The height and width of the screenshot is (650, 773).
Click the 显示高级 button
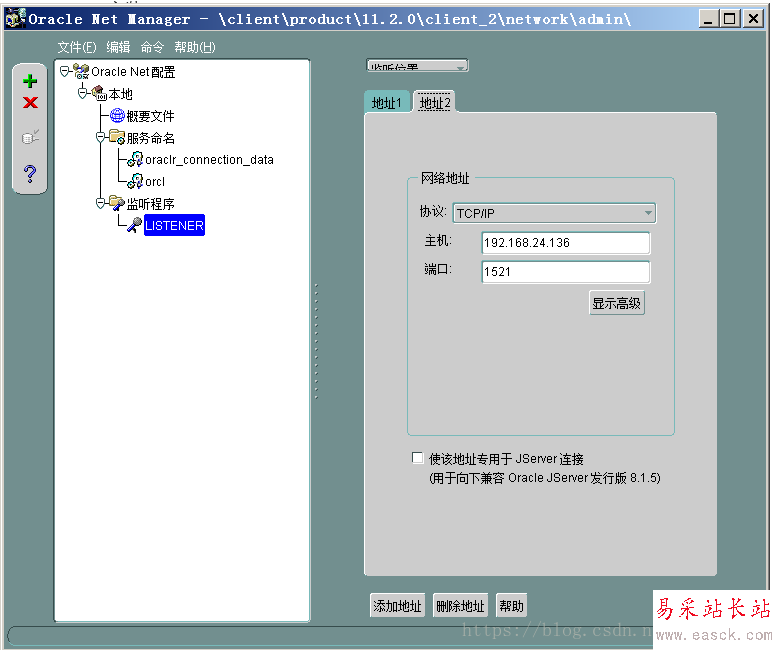coord(617,303)
